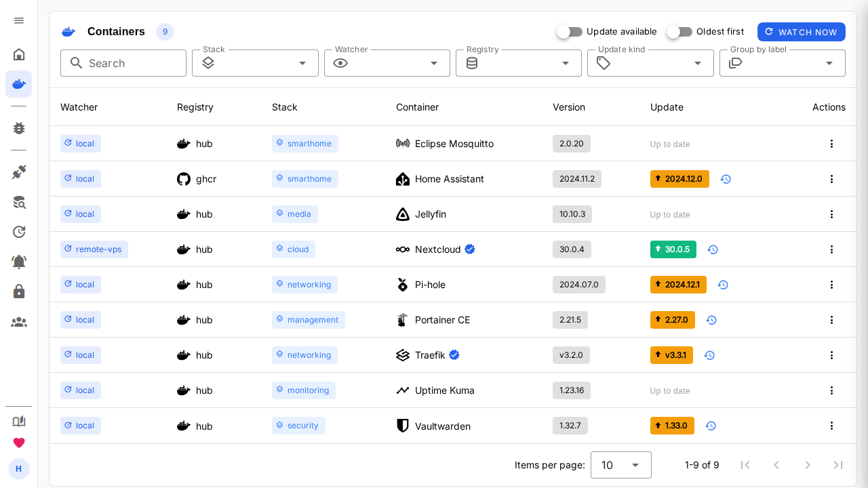The width and height of the screenshot is (868, 488).
Task: Change items per page dropdown
Action: [621, 465]
